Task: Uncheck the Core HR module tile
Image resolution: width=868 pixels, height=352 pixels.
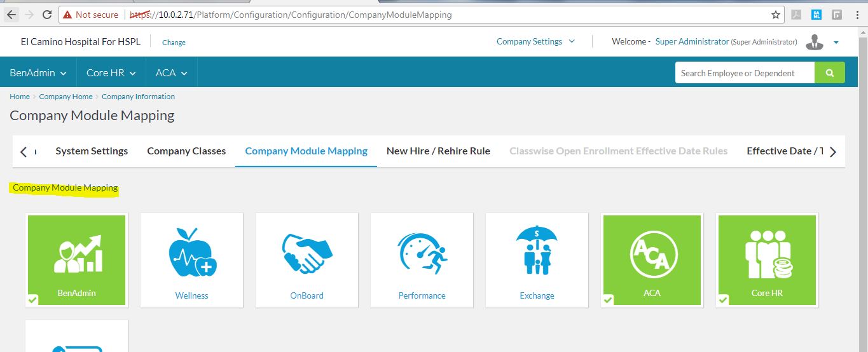Action: pyautogui.click(x=767, y=260)
